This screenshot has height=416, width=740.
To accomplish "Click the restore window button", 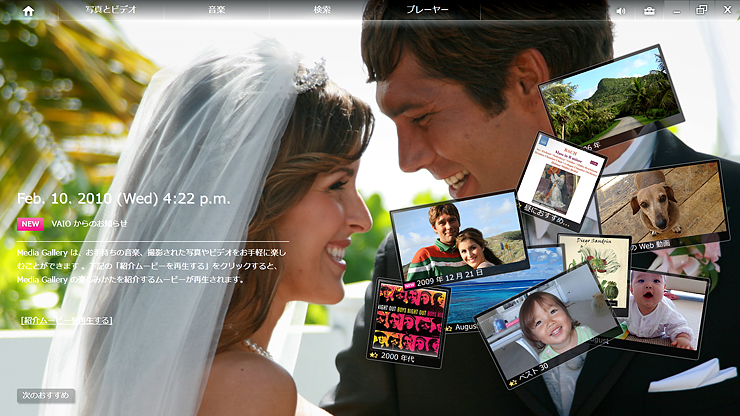I will 701,10.
